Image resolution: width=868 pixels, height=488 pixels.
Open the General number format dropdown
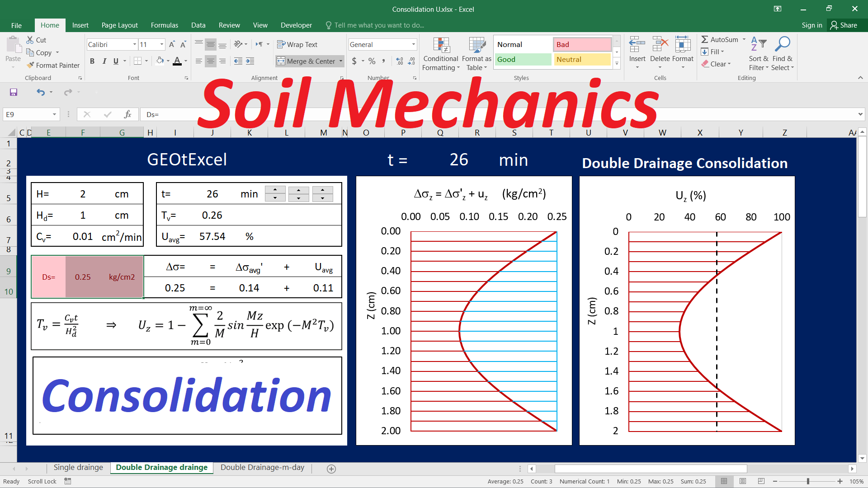point(413,44)
